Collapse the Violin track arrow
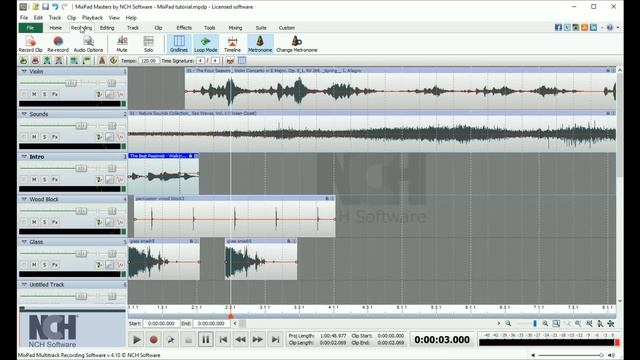Image resolution: width=640 pixels, height=360 pixels. coord(24,71)
